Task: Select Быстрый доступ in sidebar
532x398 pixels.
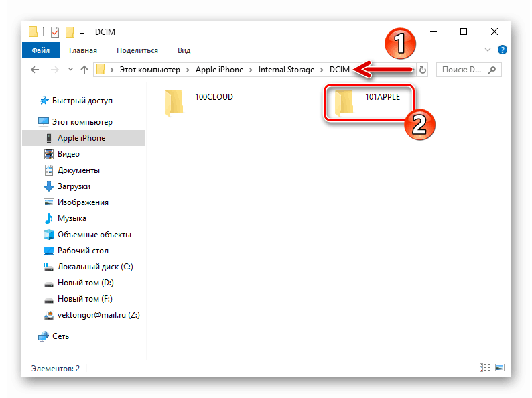Action: point(75,101)
